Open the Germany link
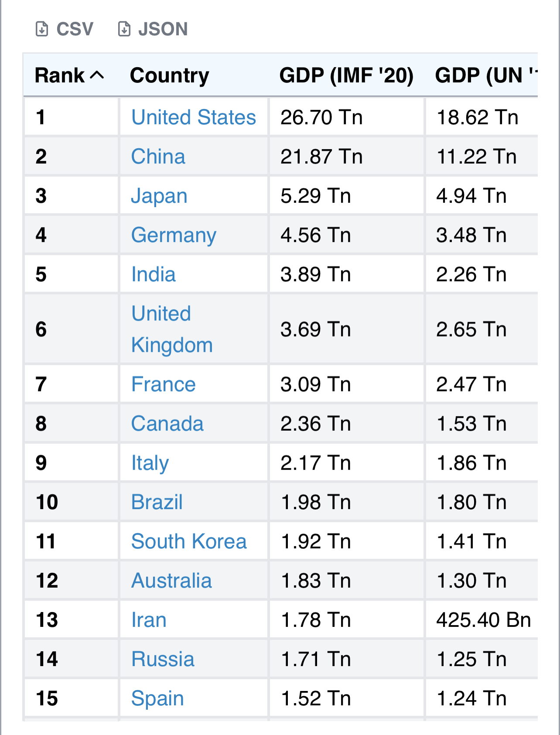The height and width of the screenshot is (735, 560). 174,235
